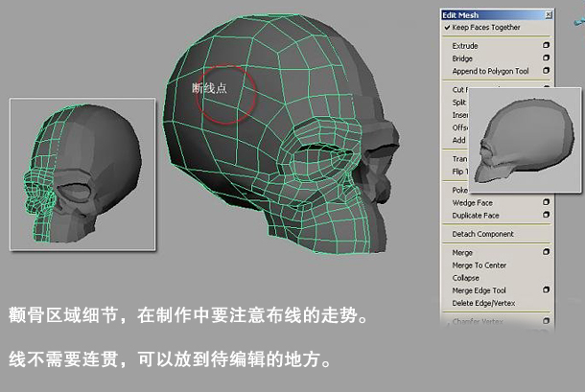
Task: Choose the Poke menu entry
Action: tap(459, 190)
